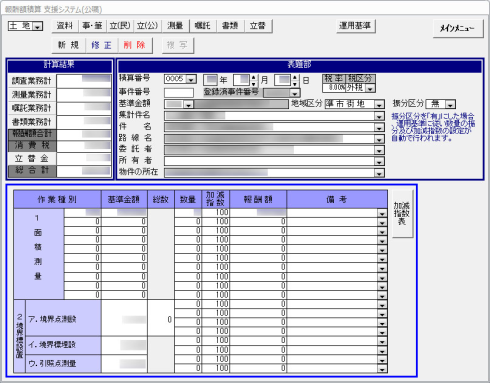Expand the 登録済事件番号 dropdown
Viewport: 490px width, 383px height.
pyautogui.click(x=294, y=93)
